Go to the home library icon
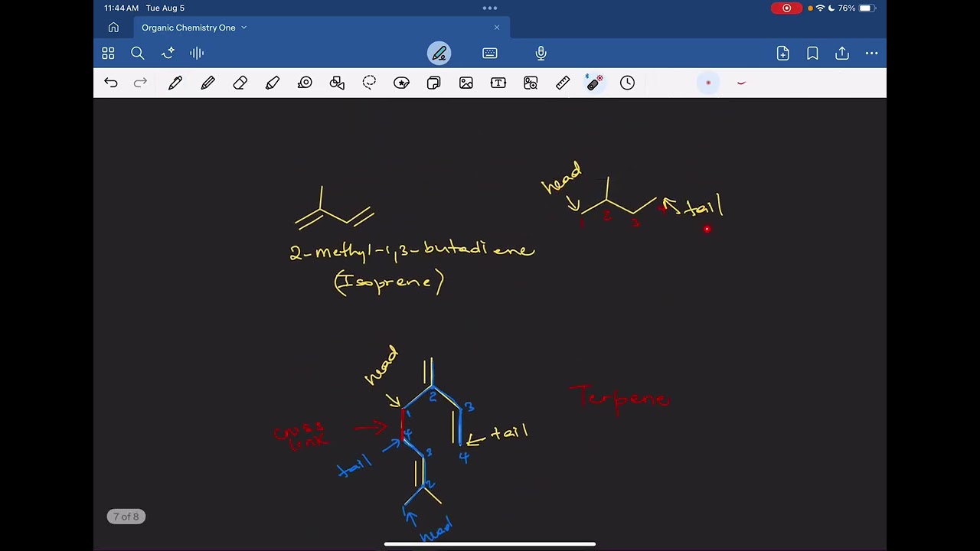Screen dimensions: 980x551 click(x=113, y=28)
